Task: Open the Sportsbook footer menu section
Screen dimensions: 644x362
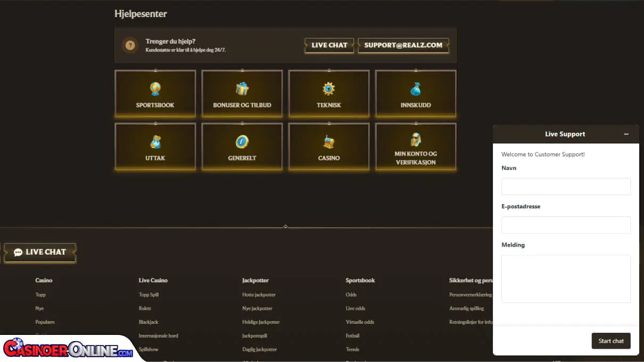Action: pyautogui.click(x=360, y=280)
